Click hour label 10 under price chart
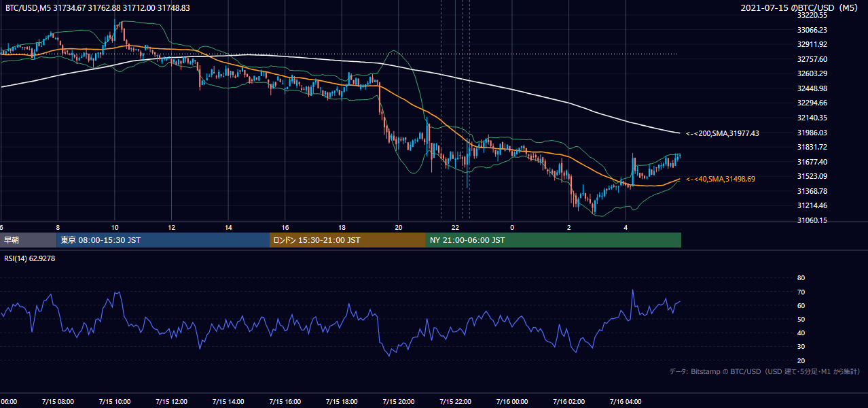 tap(115, 227)
